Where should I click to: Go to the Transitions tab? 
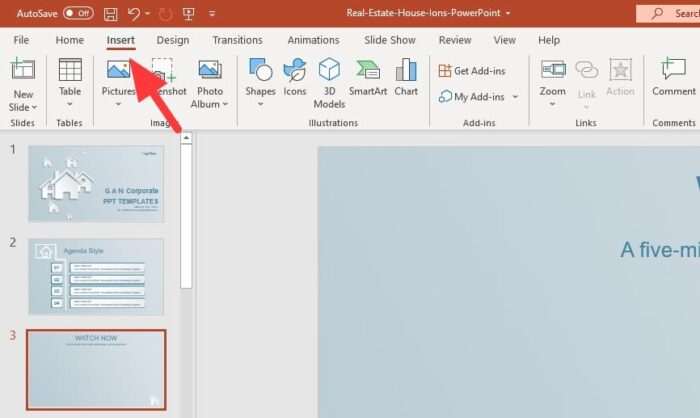point(238,40)
